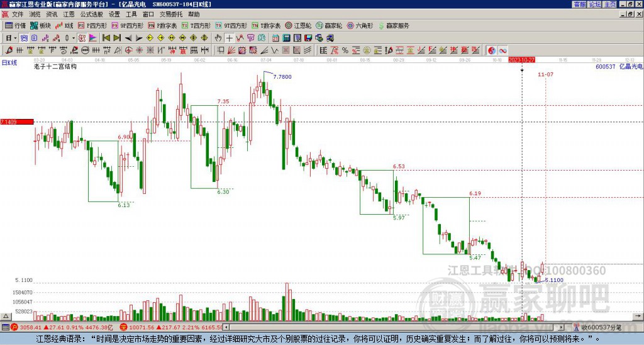This screenshot has width=644, height=345.
Task: Click the 7.7800 high price label
Action: coord(282,77)
